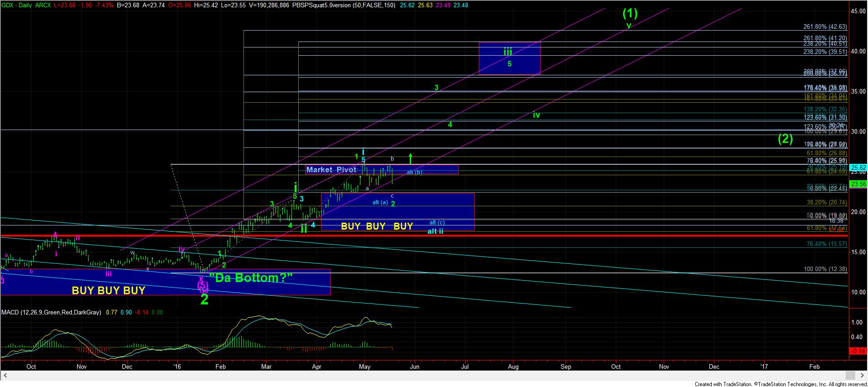Viewport: 868px width, 387px height.
Task: Select the "Market Pivot" box label
Action: [331, 170]
